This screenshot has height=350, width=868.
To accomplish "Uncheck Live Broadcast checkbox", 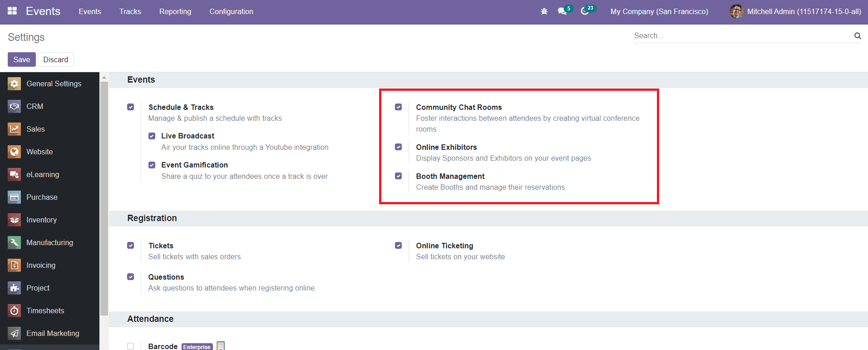I will [x=152, y=136].
